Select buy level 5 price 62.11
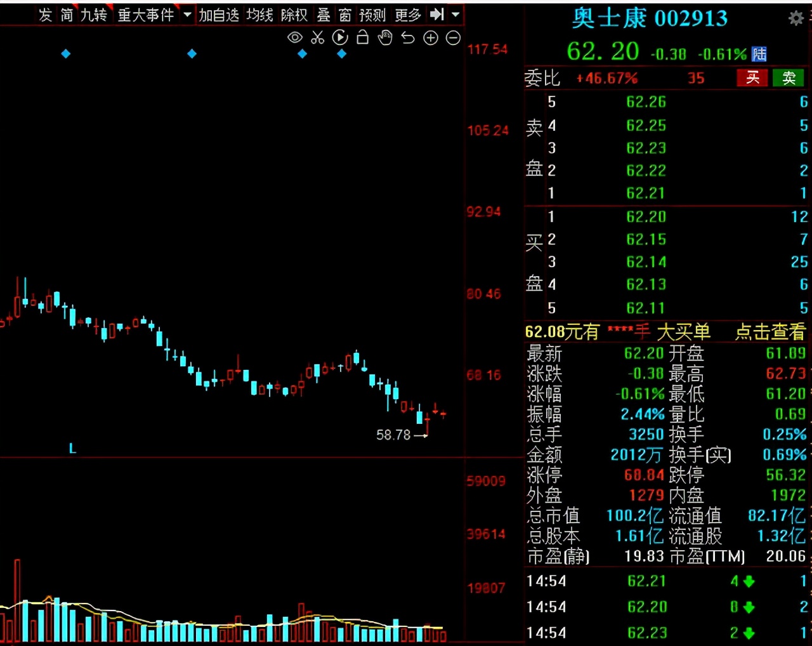Image resolution: width=812 pixels, height=646 pixels. tap(646, 308)
